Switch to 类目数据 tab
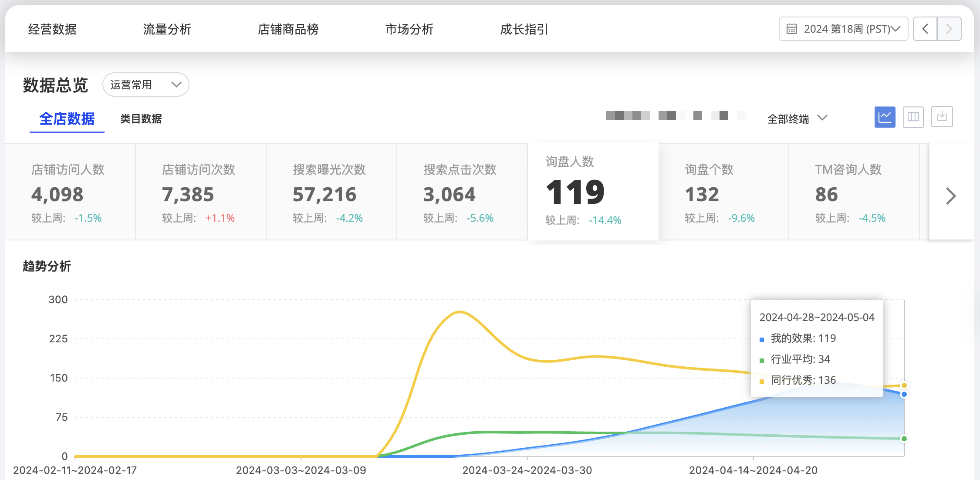 click(x=141, y=118)
